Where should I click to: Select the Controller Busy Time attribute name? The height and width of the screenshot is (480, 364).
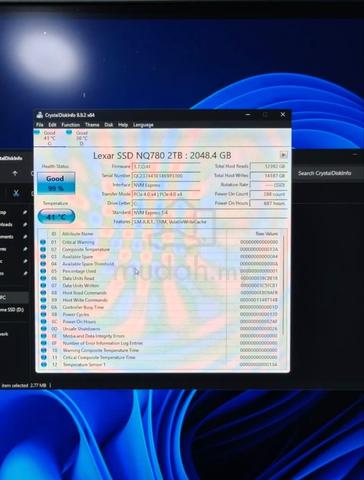83,307
